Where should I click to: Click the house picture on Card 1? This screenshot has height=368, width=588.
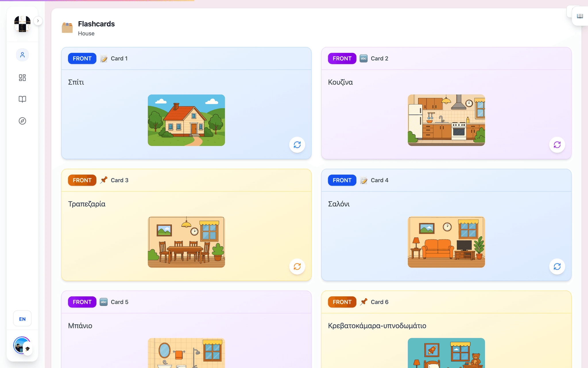point(186,120)
